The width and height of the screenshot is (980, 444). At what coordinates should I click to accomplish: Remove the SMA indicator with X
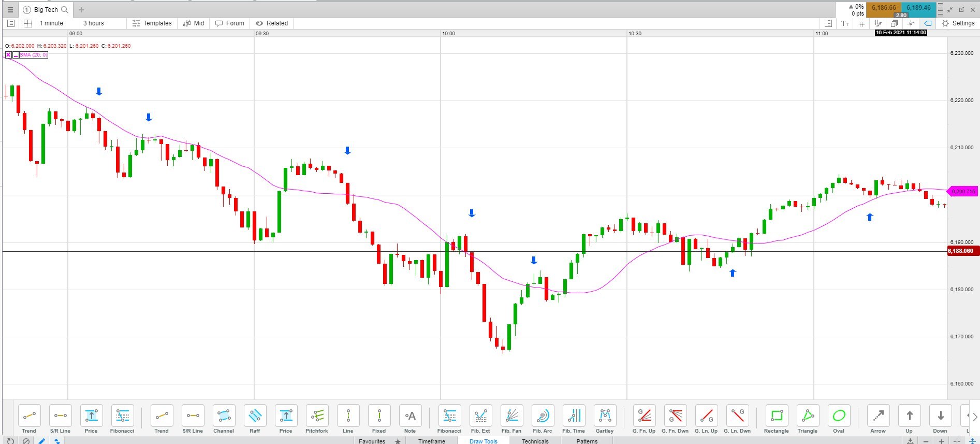pos(8,55)
